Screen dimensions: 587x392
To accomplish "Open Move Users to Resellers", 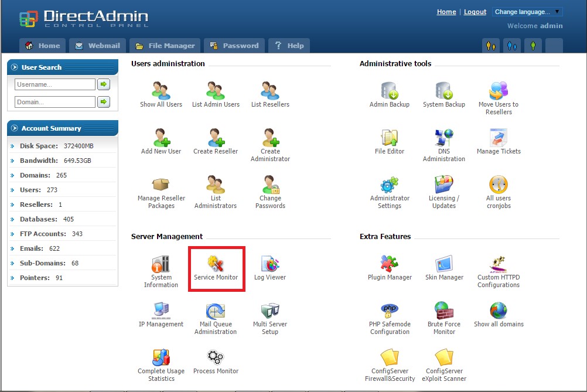I will pos(499,98).
